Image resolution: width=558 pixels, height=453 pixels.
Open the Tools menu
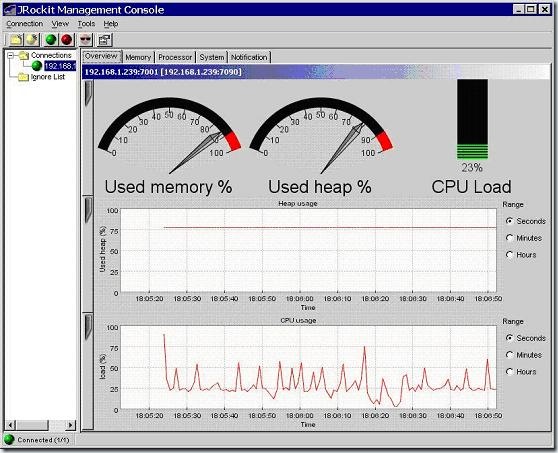[x=86, y=24]
